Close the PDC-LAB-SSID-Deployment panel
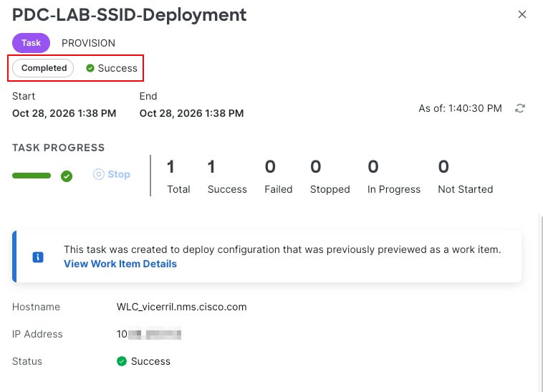This screenshot has height=392, width=543. [x=522, y=14]
